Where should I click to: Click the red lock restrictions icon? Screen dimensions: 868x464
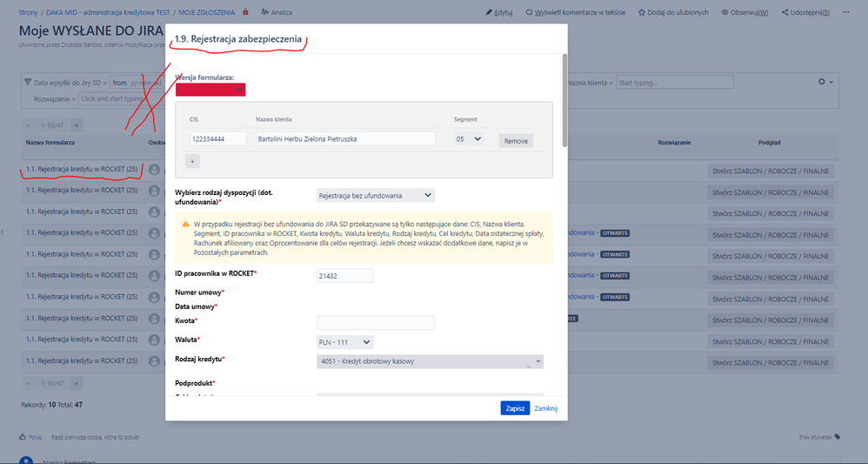(x=246, y=11)
